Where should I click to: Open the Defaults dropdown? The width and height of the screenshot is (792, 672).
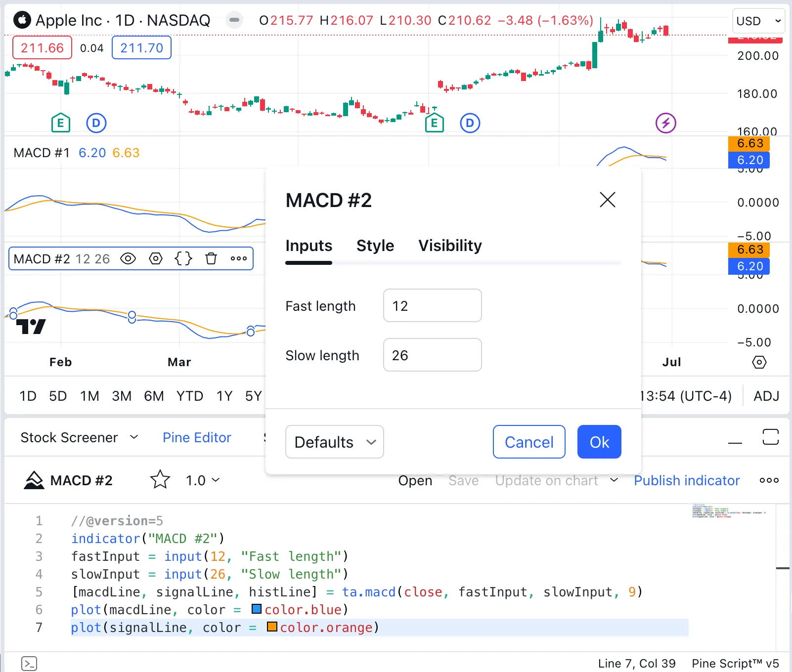(335, 442)
